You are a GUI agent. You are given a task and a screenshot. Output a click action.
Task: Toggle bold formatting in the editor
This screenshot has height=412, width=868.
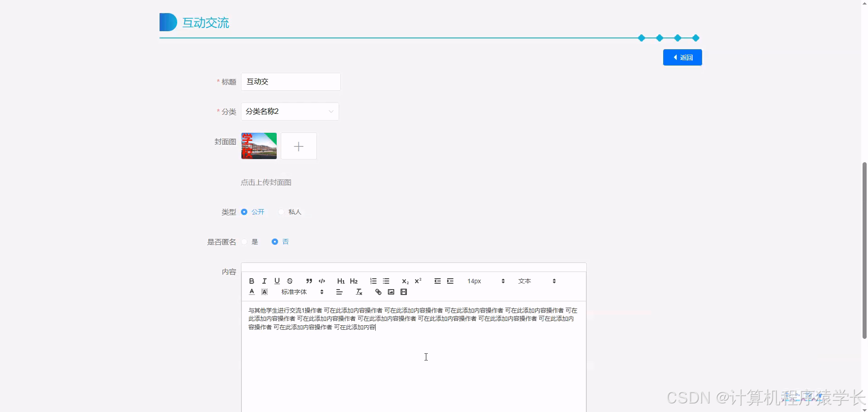point(251,281)
